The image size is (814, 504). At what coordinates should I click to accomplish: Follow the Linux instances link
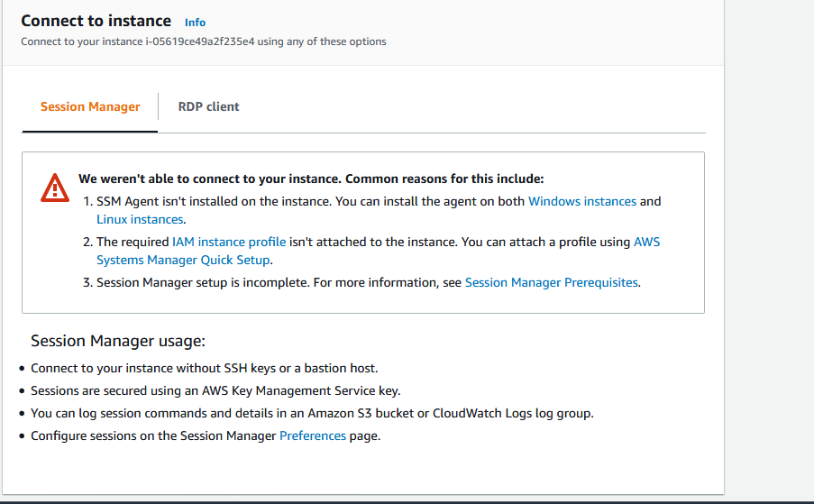(x=140, y=219)
